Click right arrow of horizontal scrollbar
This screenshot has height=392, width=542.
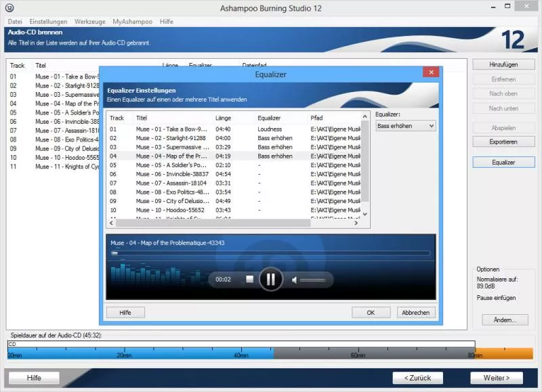click(x=356, y=223)
